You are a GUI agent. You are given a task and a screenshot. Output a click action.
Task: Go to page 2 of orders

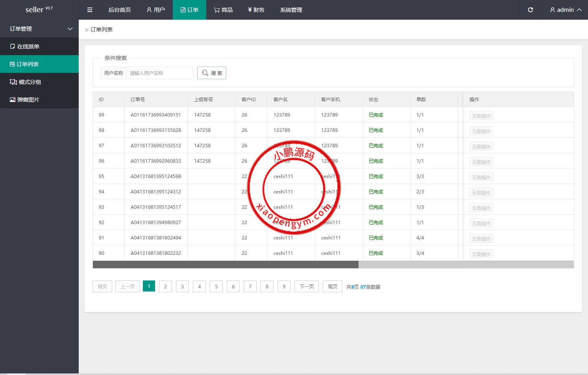tap(165, 286)
